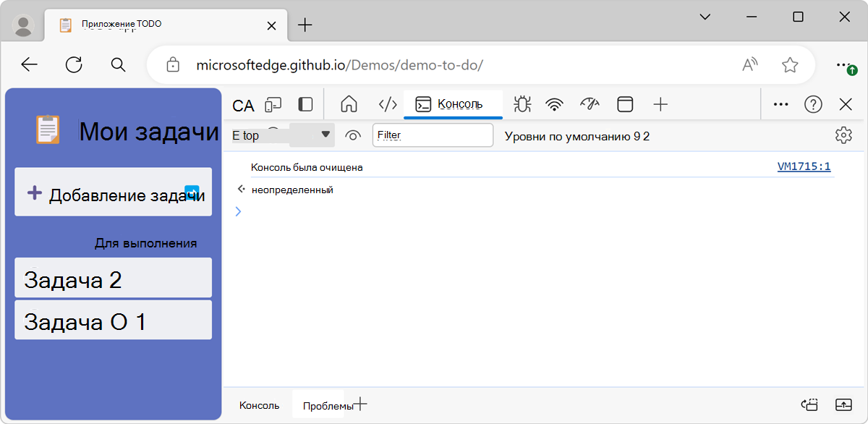Viewport: 868px width, 424px height.
Task: Toggle the DevTools dock side panel
Action: click(305, 103)
